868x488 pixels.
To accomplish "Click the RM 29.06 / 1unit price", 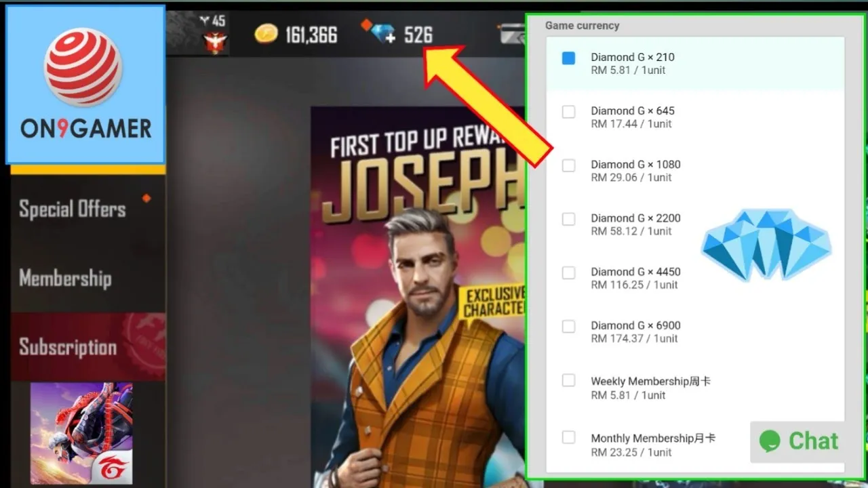I will point(631,178).
